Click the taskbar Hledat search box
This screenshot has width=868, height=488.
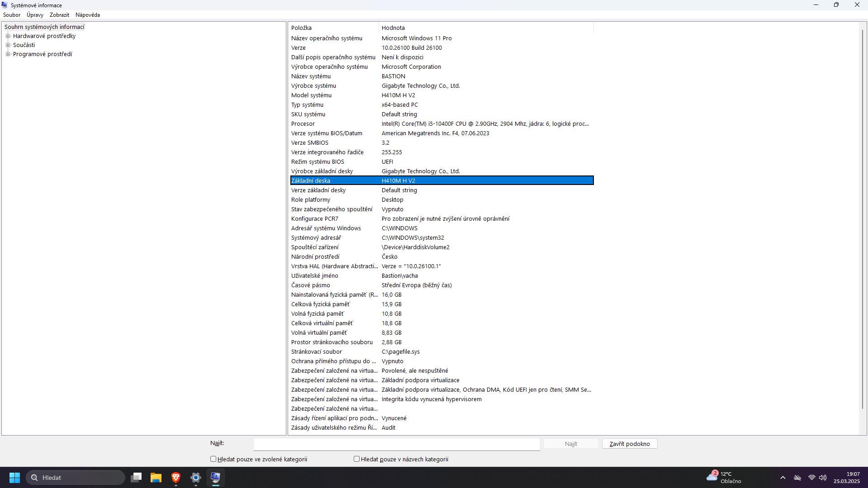coord(76,478)
